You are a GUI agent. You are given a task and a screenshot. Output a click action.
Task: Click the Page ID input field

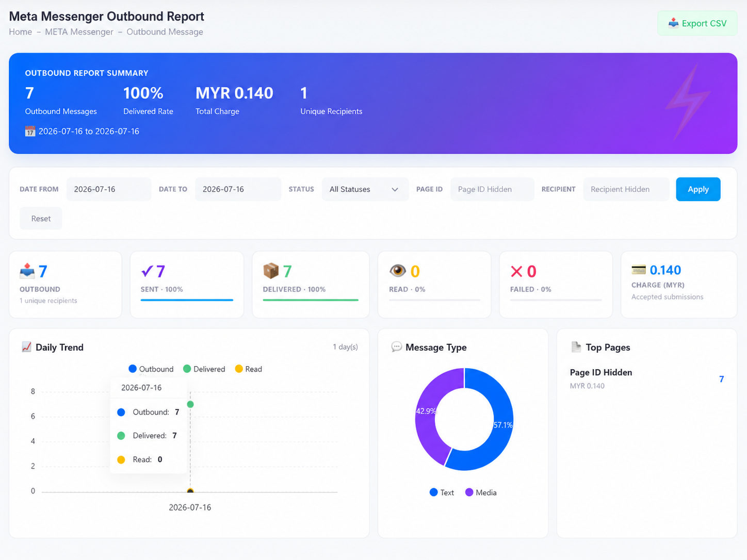pyautogui.click(x=492, y=189)
